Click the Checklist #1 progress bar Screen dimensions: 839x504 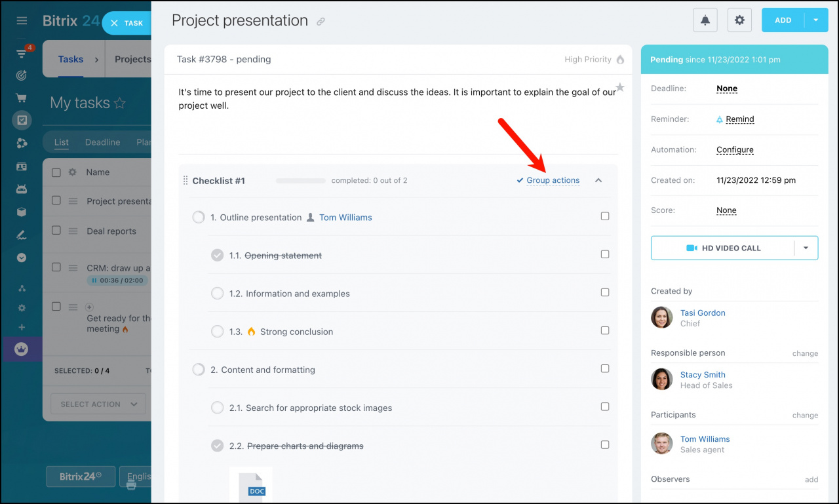[x=301, y=180]
